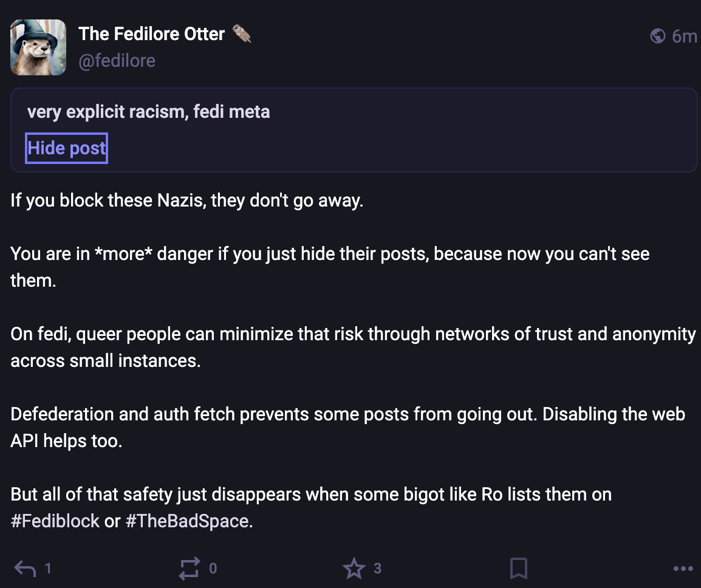Collapse the post with Hide post

[x=66, y=148]
